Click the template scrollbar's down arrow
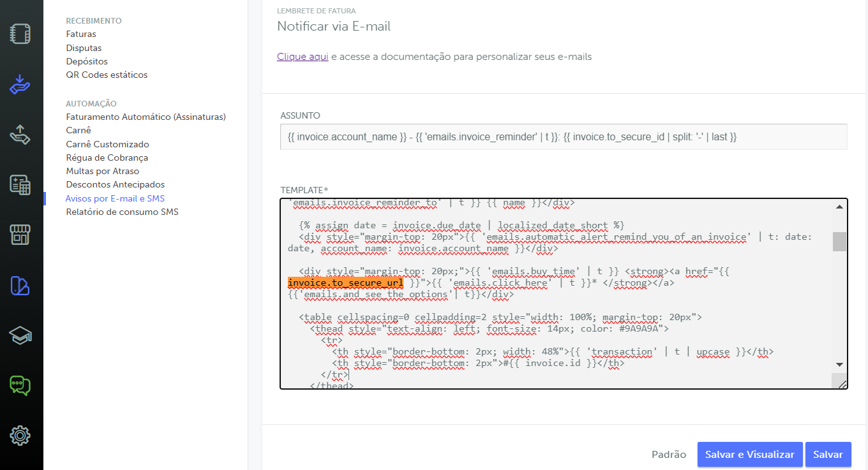 (839, 364)
